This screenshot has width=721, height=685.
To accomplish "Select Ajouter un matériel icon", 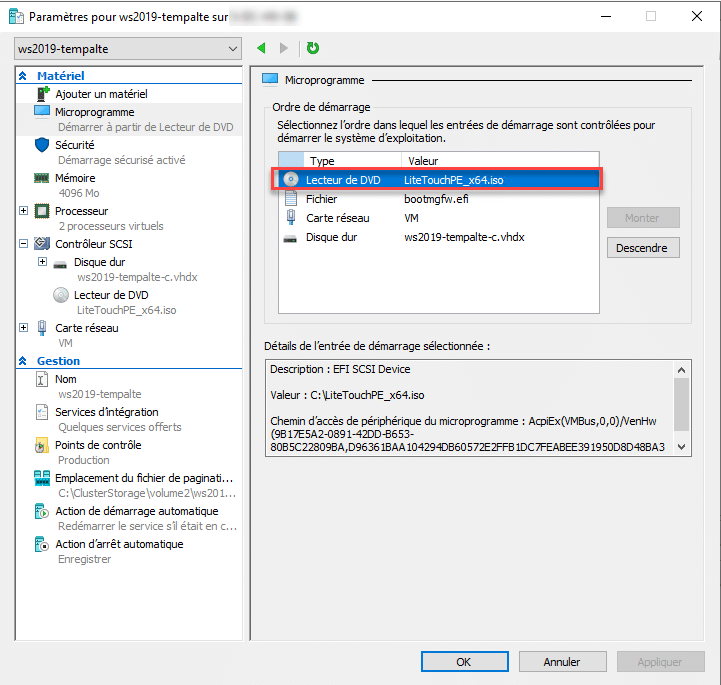I will coord(42,94).
